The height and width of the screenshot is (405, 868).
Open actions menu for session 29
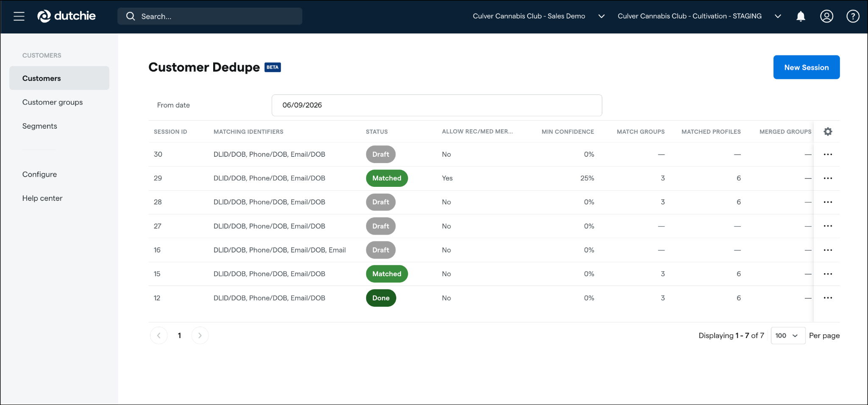[828, 178]
